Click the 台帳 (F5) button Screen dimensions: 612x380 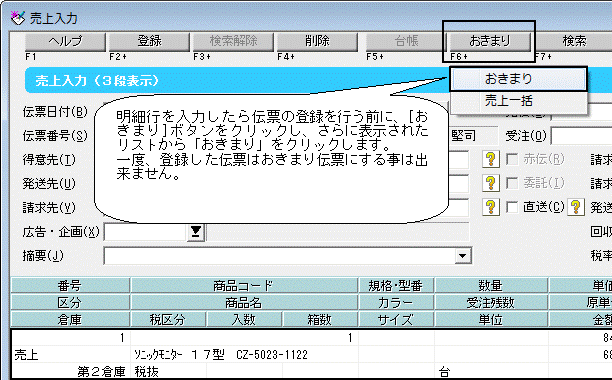coord(406,41)
